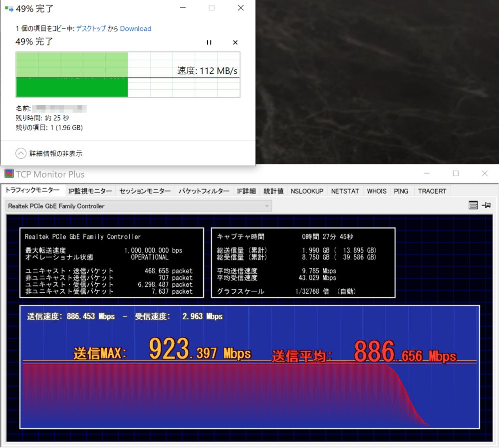
Task: Click the 非ユニキャスト受信パケット 7,637 packet row
Action: coord(109,291)
